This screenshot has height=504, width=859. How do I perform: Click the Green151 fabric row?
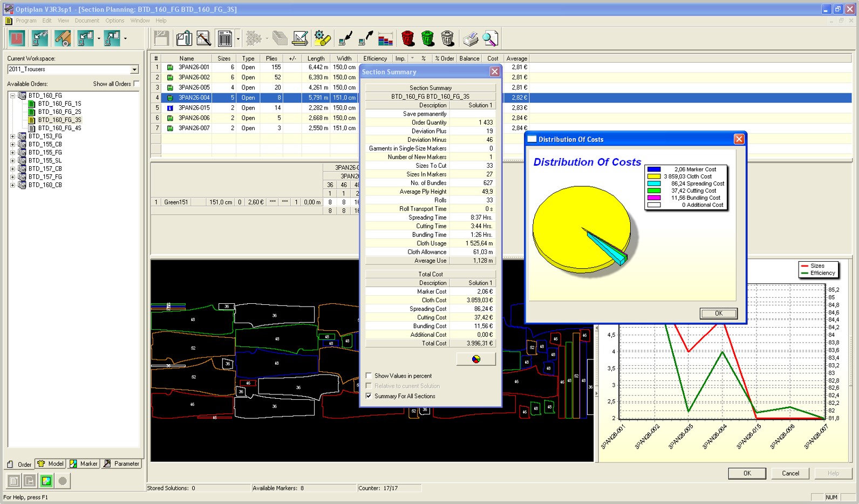pyautogui.click(x=176, y=202)
